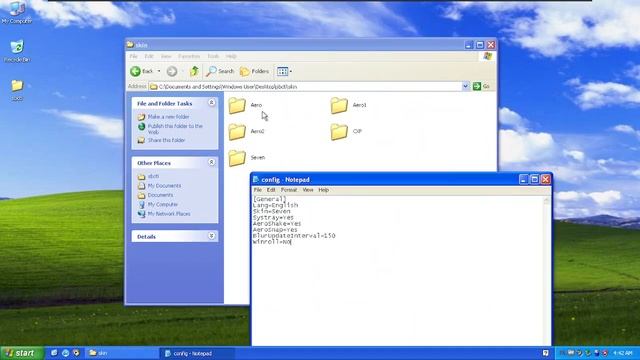This screenshot has width=640, height=360.
Task: Click the Notepad title bar icon
Action: [x=256, y=179]
